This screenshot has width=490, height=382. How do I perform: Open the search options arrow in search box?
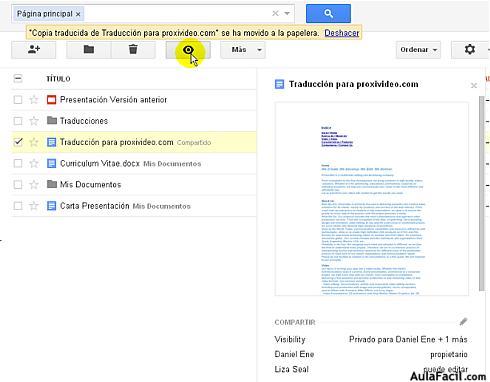[287, 14]
